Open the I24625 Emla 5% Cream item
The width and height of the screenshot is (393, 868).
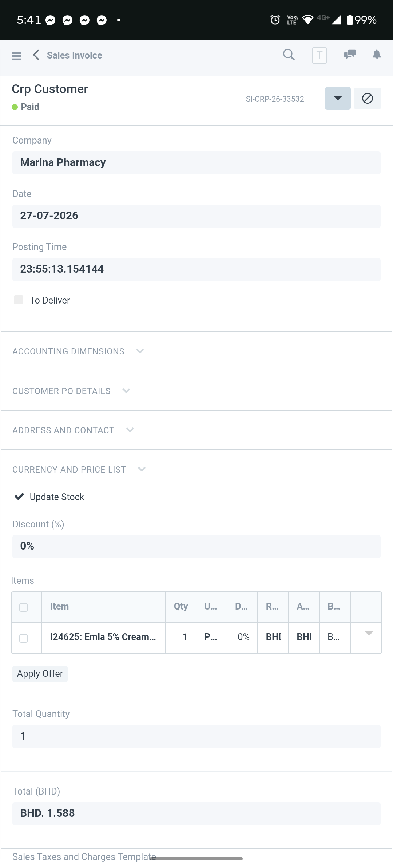(x=103, y=637)
